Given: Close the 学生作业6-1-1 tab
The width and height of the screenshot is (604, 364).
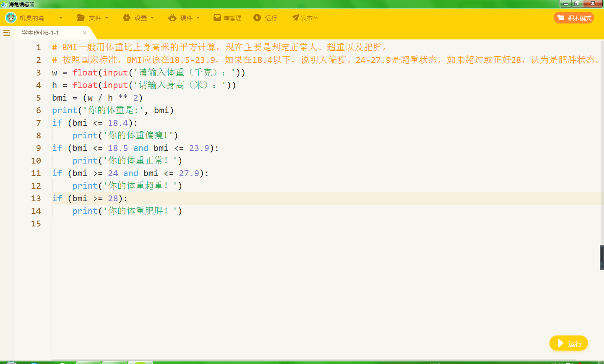Looking at the screenshot, I should (x=85, y=33).
